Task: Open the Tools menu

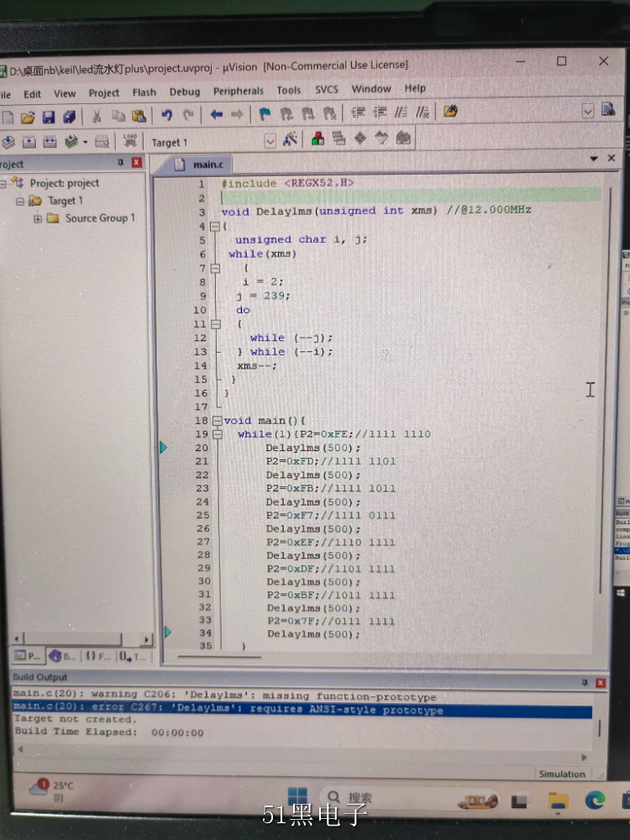Action: coord(289,91)
